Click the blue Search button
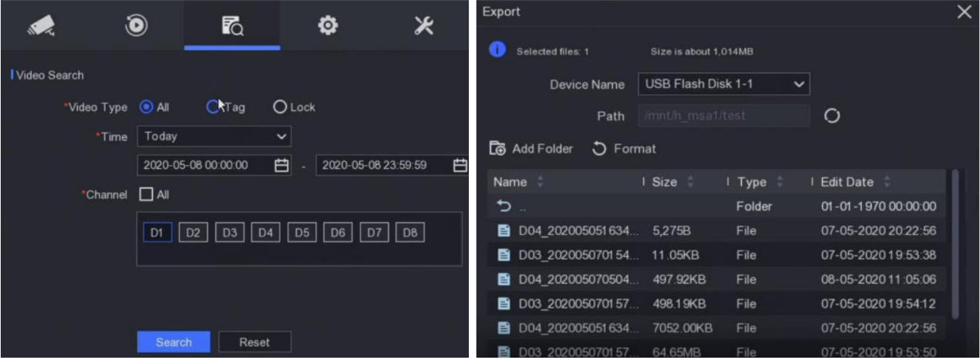 click(173, 341)
